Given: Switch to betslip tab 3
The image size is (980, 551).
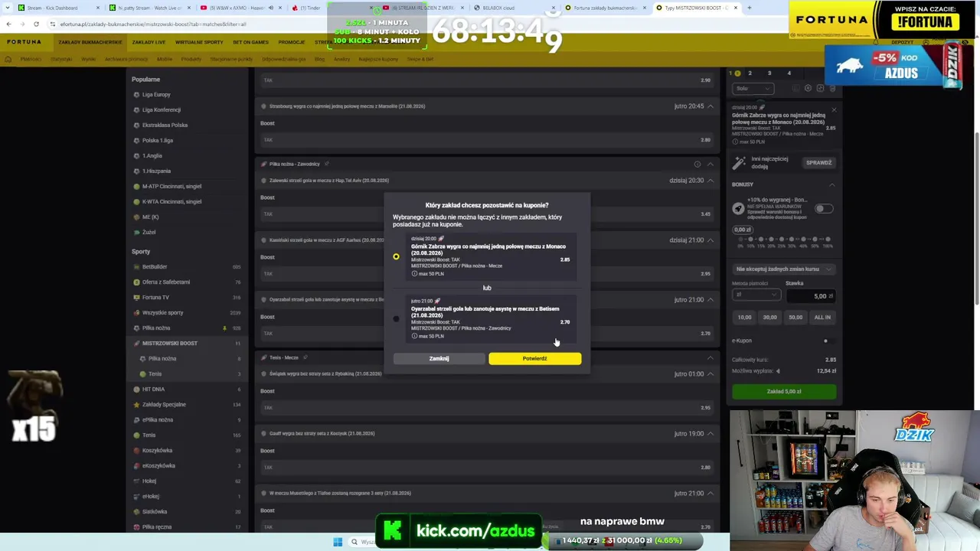Looking at the screenshot, I should (x=769, y=73).
